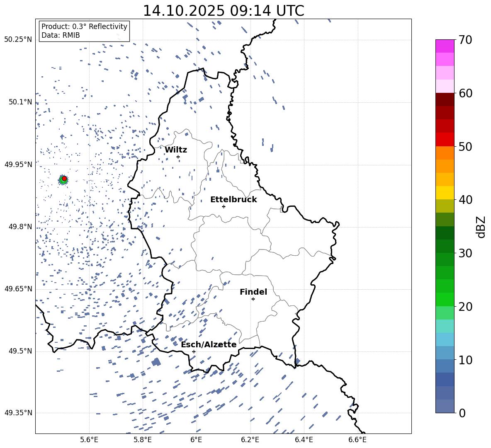The image size is (491, 448).
Task: Click the 5.6°E longitude label
Action: (x=89, y=440)
